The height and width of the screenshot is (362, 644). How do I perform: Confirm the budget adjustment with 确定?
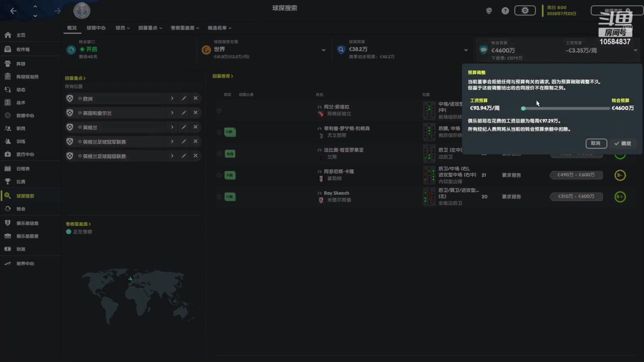(623, 143)
